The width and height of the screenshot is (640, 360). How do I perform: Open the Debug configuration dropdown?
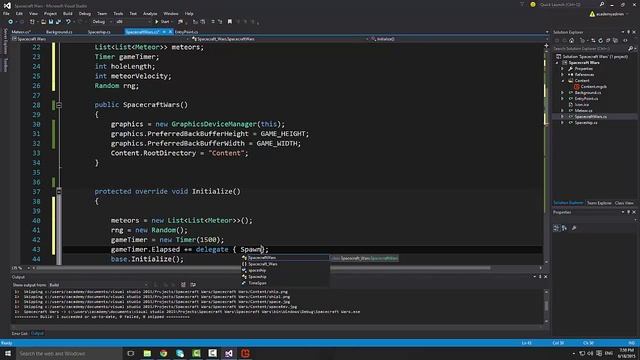[x=101, y=22]
